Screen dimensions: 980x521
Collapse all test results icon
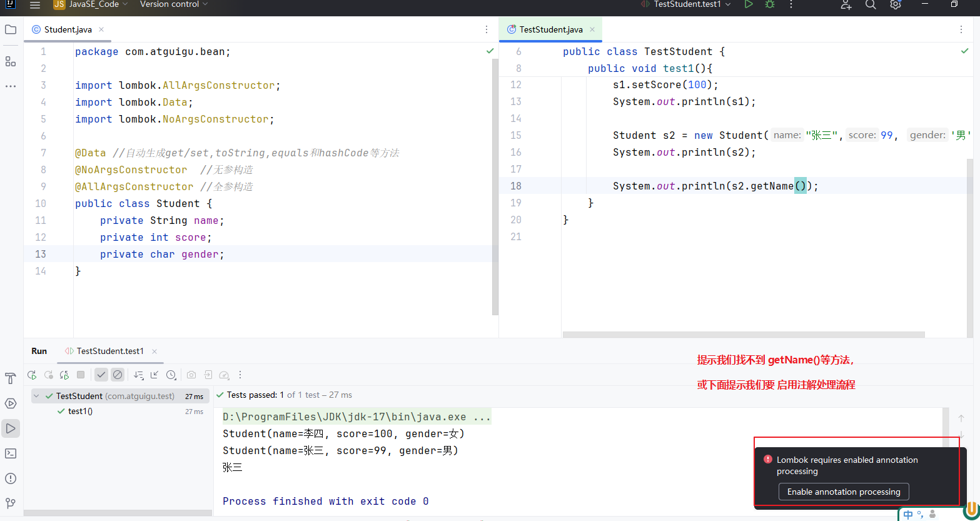154,375
